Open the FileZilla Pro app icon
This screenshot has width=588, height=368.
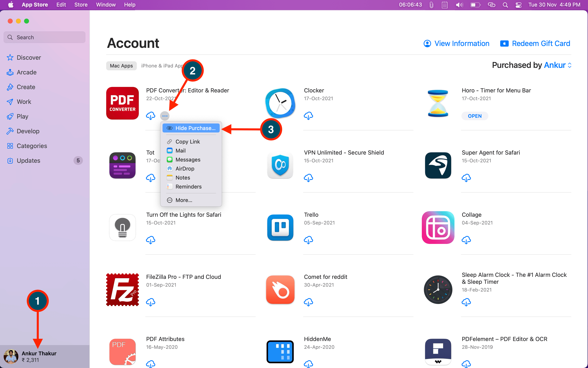coord(122,290)
